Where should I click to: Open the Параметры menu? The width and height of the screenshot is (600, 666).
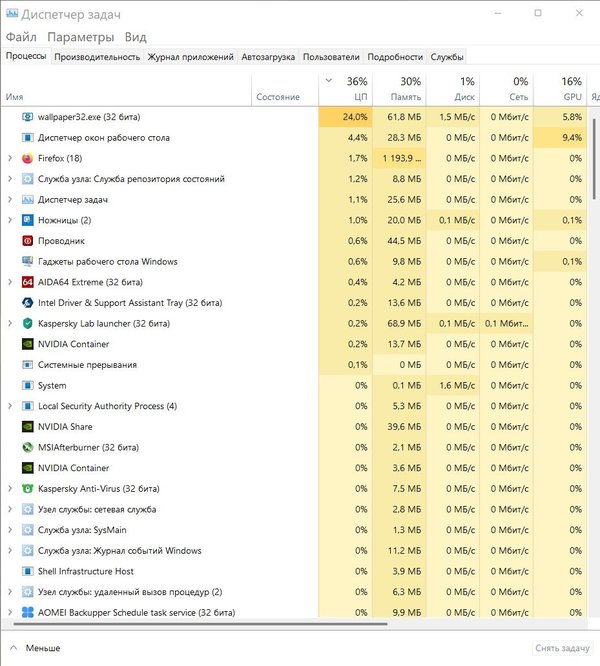[80, 37]
